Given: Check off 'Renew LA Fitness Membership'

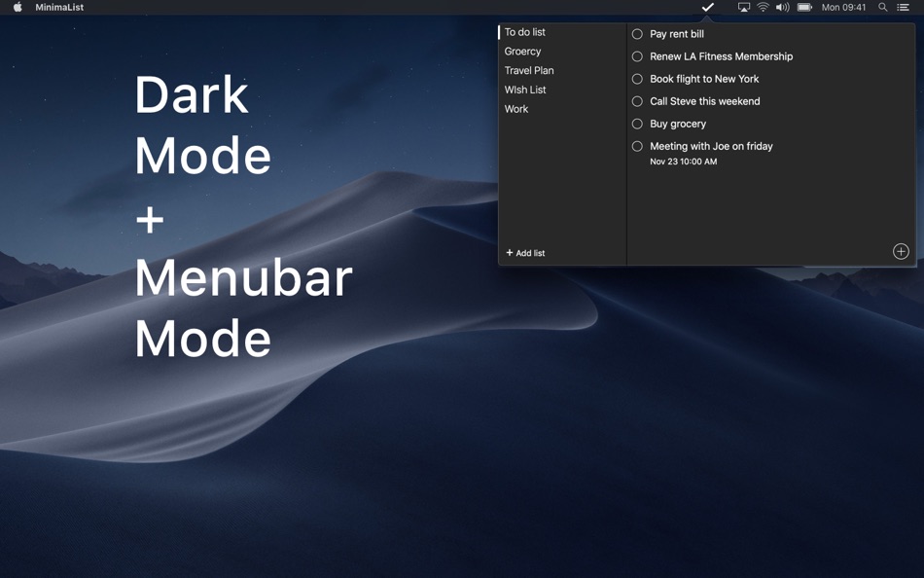Looking at the screenshot, I should pyautogui.click(x=637, y=56).
